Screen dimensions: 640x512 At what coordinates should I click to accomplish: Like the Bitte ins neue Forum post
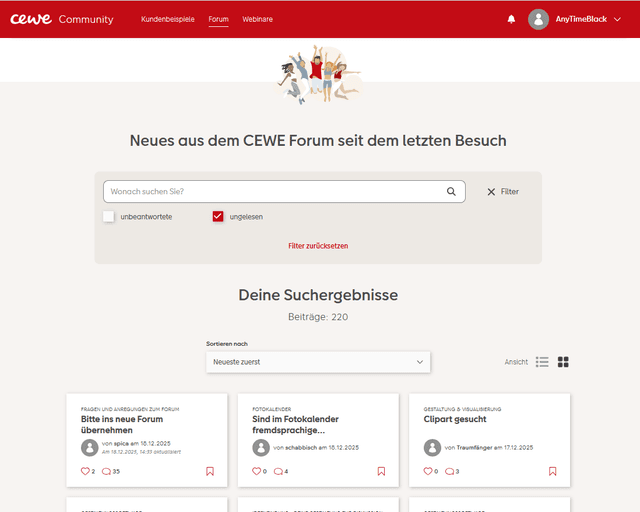85,471
